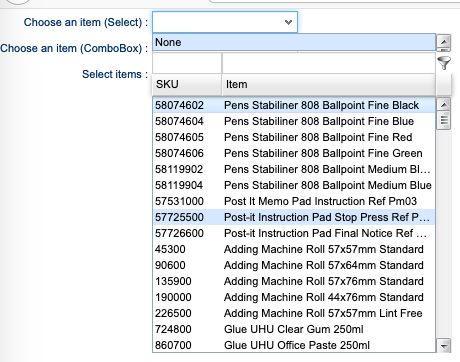The image size is (460, 362).
Task: Open the Choose an item Select dropdown
Action: click(225, 22)
